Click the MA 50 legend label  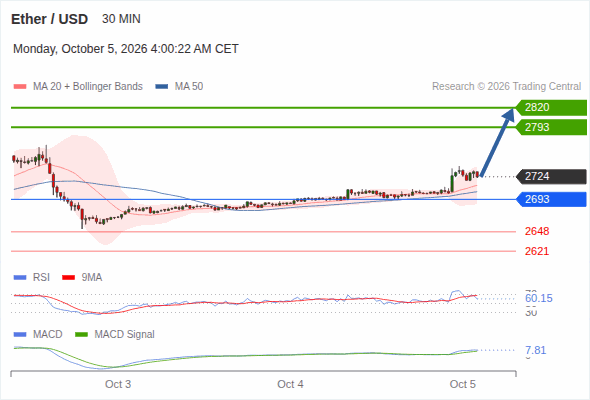tap(189, 87)
